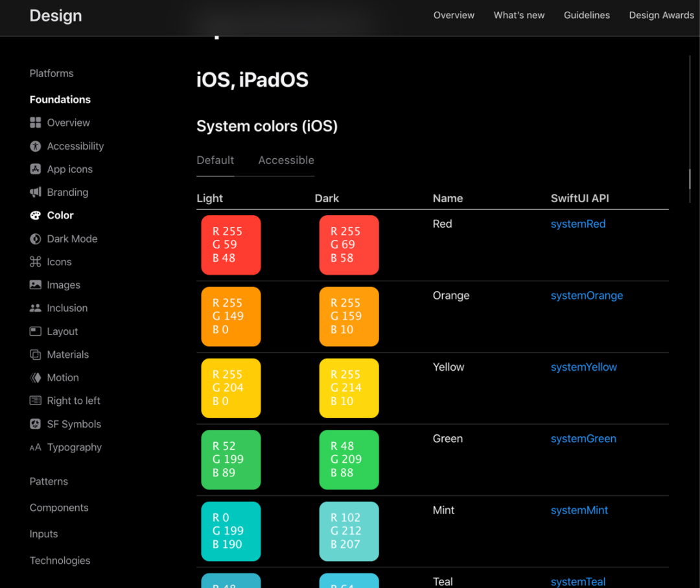Click the Green name cell
Screen dimensions: 700x588
tap(448, 439)
